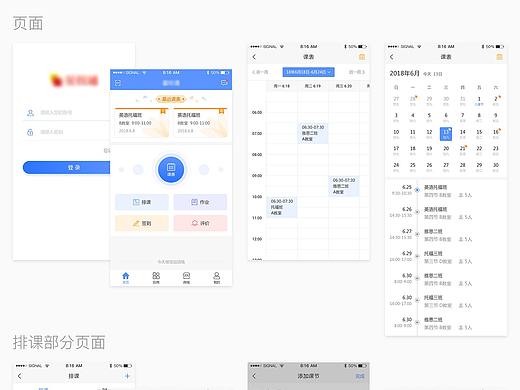The height and width of the screenshot is (390, 520).
Task: Select date 24 in the June calendar
Action: point(396,167)
